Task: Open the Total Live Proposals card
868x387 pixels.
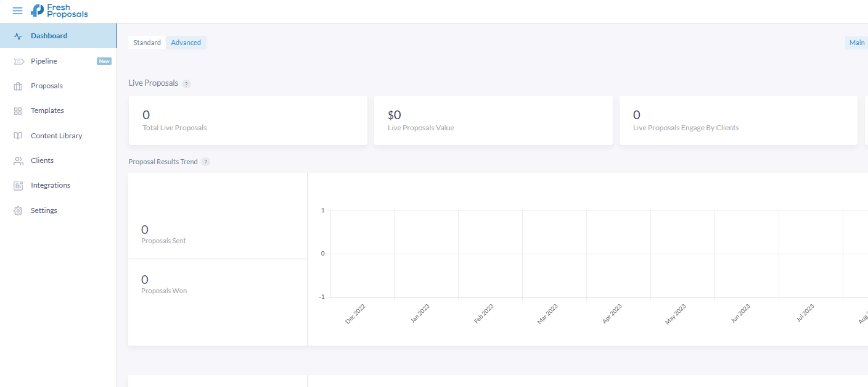Action: coord(248,120)
